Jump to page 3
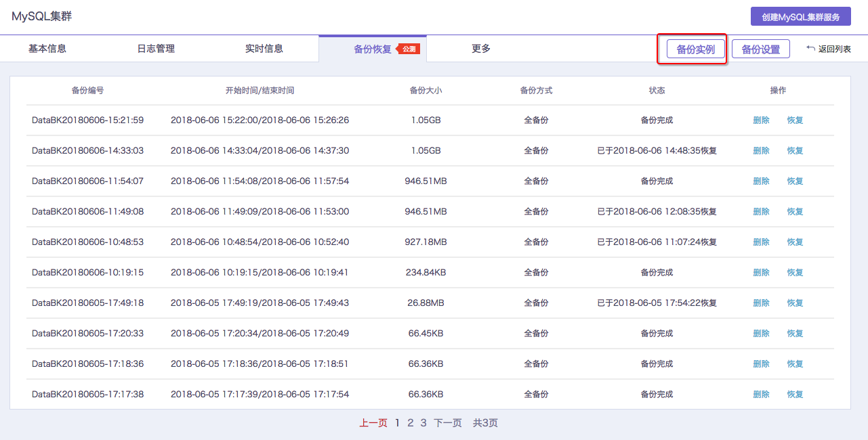The height and width of the screenshot is (440, 868). (423, 423)
